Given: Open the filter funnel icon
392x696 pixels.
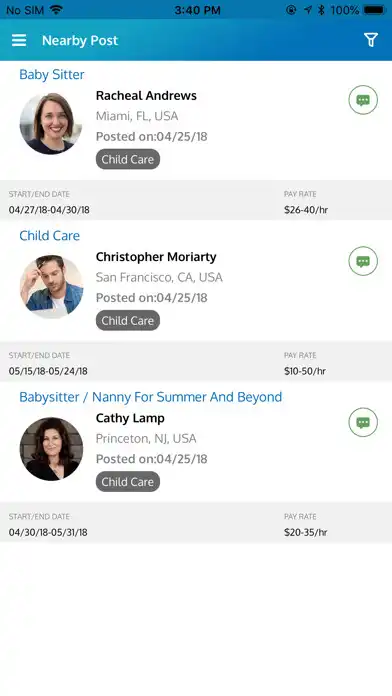Looking at the screenshot, I should 371,40.
